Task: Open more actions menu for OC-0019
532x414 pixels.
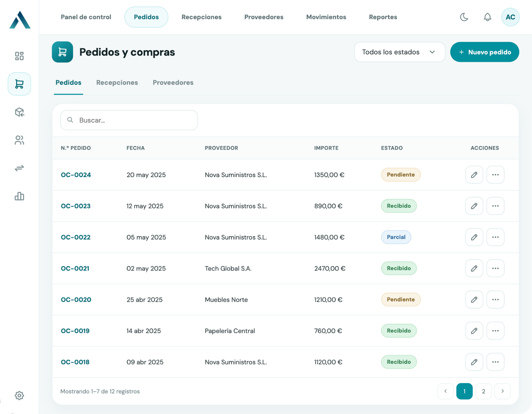Action: pyautogui.click(x=496, y=331)
